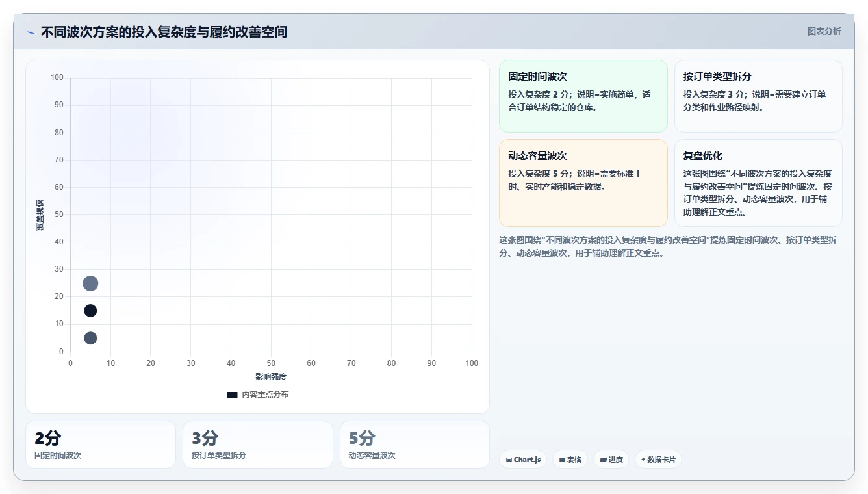
Task: Click the 内容重点分布 legend label
Action: (x=265, y=395)
